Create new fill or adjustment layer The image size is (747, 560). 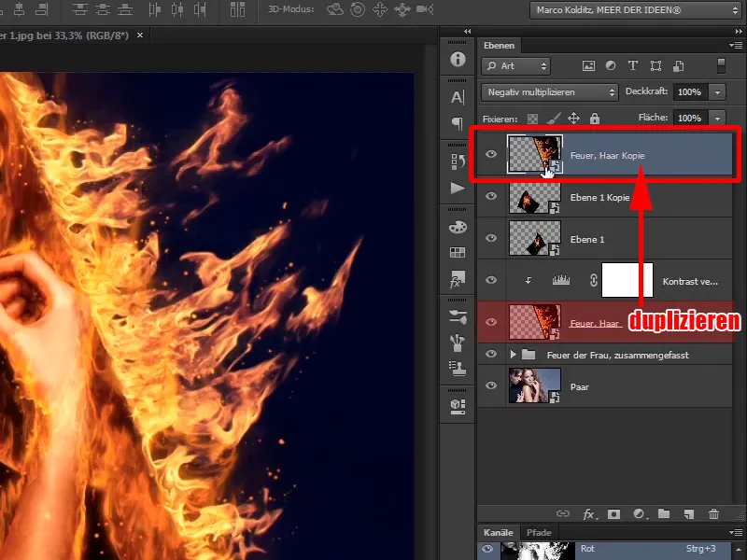click(x=639, y=514)
